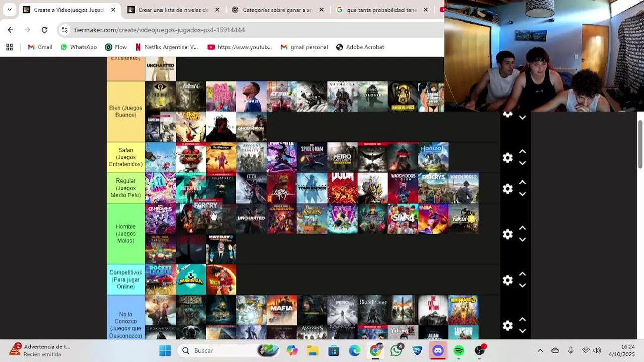Switch to 'Crear una lista de niveles' tab
Viewport: 644px width, 362px height.
(x=173, y=10)
